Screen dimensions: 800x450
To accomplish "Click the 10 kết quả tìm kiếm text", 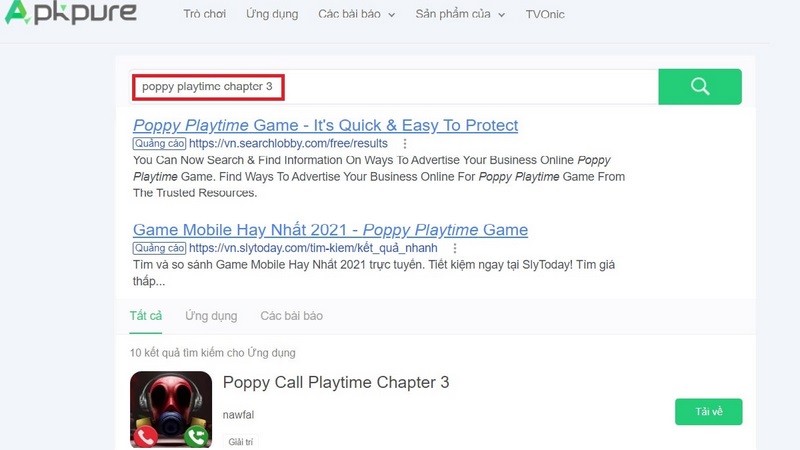I will (x=212, y=353).
